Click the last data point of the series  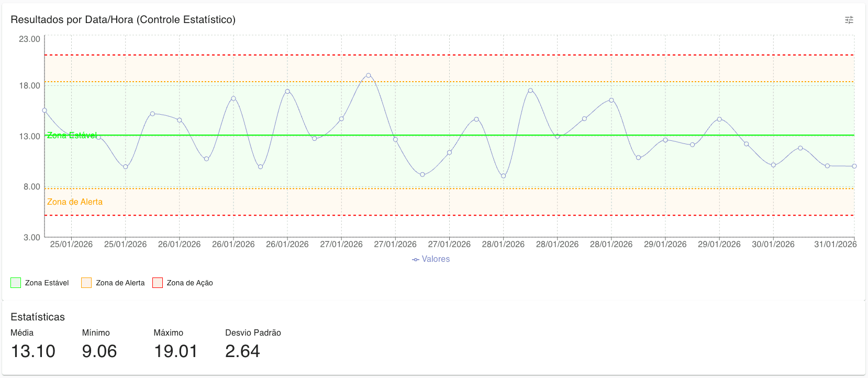854,166
